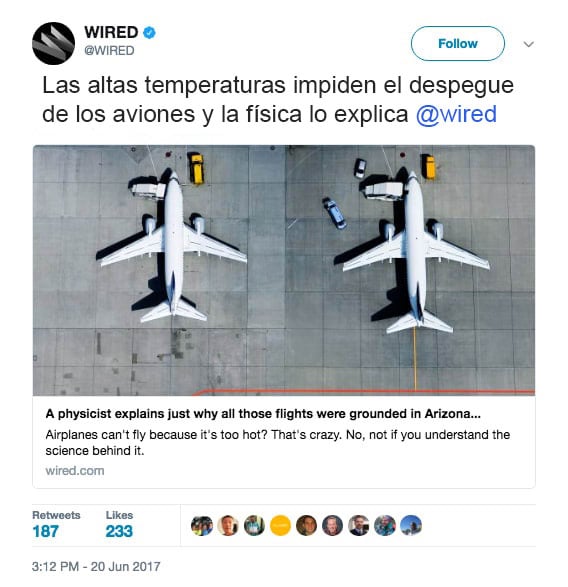This screenshot has height=587, width=568.
Task: Follow the WIRED account
Action: tap(458, 43)
